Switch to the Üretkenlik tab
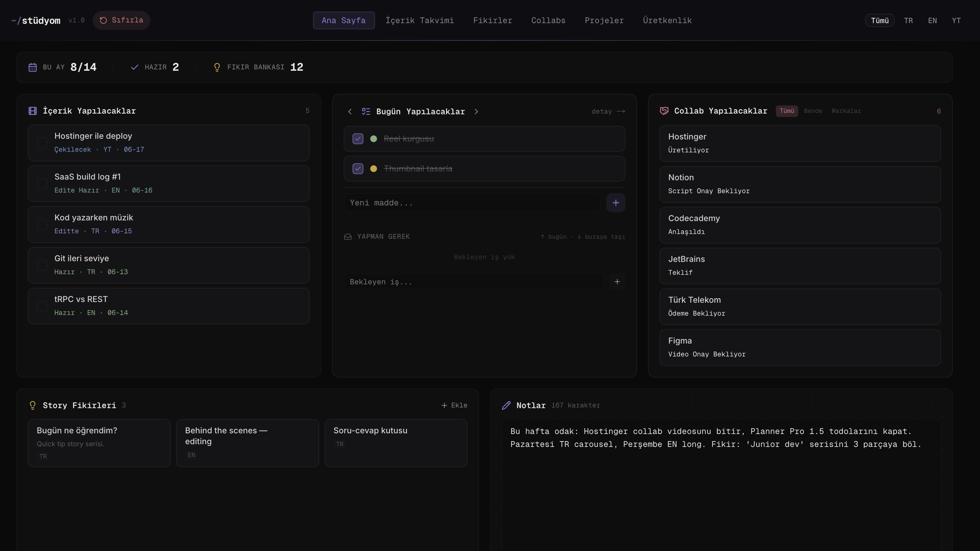The image size is (980, 551). 667,20
